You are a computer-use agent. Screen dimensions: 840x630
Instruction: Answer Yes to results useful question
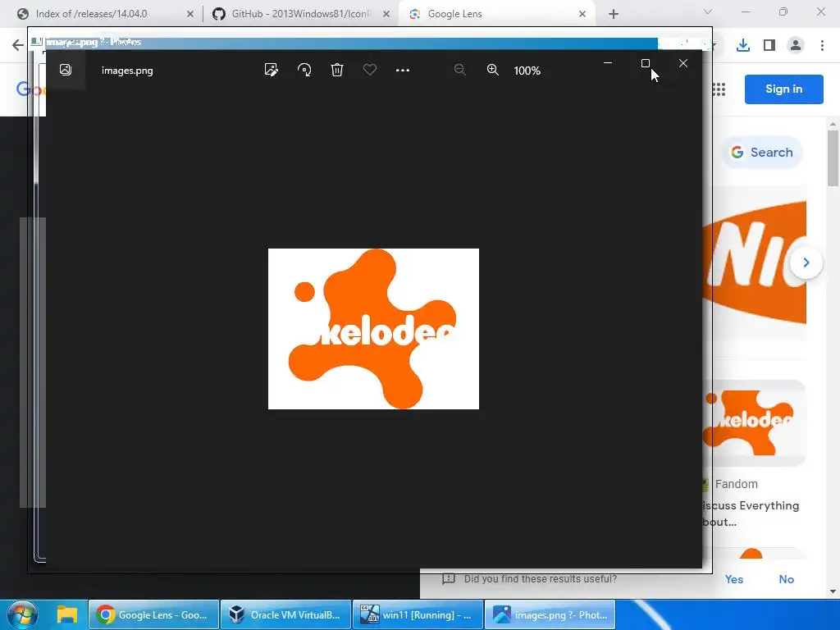tap(734, 579)
